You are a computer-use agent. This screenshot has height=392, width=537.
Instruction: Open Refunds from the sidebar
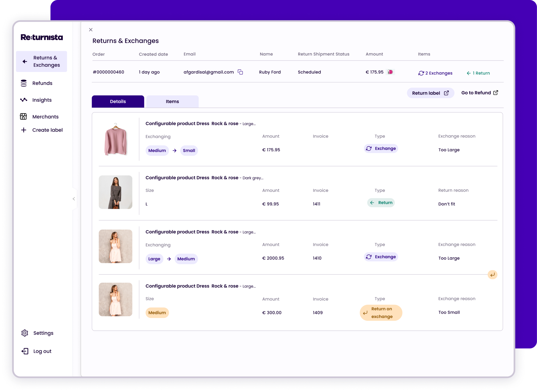tap(42, 83)
